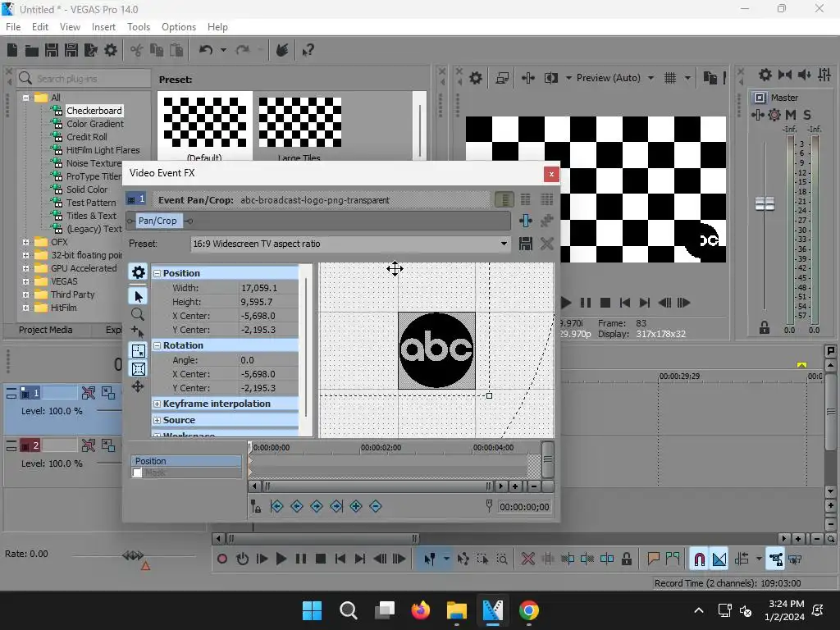
Task: Open the Preview (Auto) quality dropdown
Action: click(x=651, y=78)
